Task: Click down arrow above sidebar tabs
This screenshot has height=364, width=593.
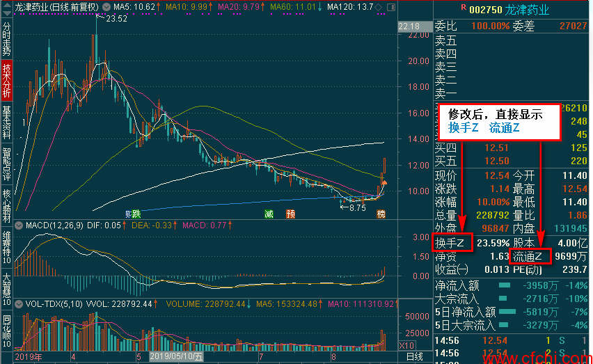Action: [7, 14]
